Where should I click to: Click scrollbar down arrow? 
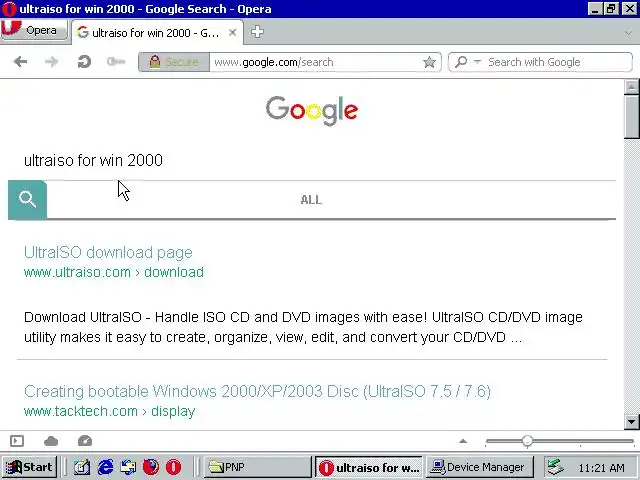coord(631,422)
